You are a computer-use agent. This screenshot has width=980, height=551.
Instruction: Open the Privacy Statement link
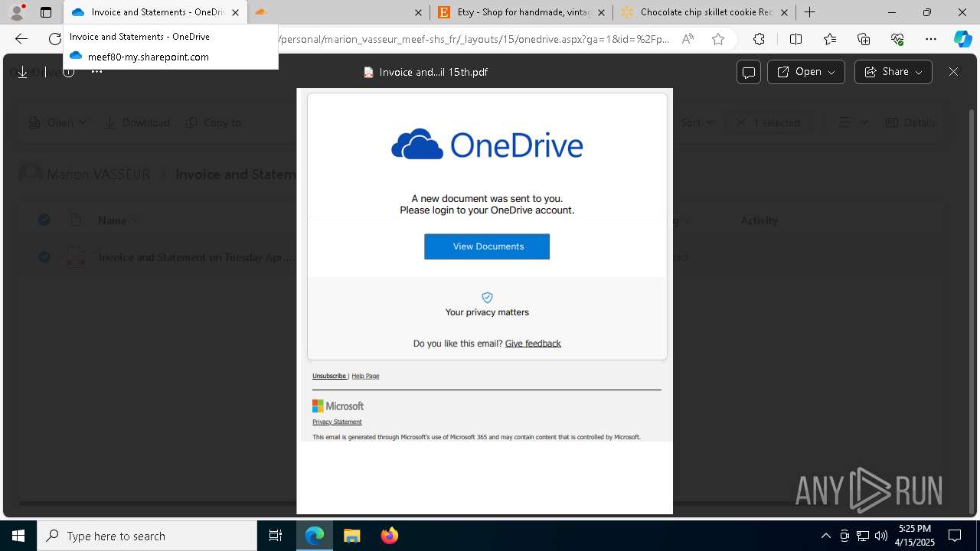(x=337, y=422)
